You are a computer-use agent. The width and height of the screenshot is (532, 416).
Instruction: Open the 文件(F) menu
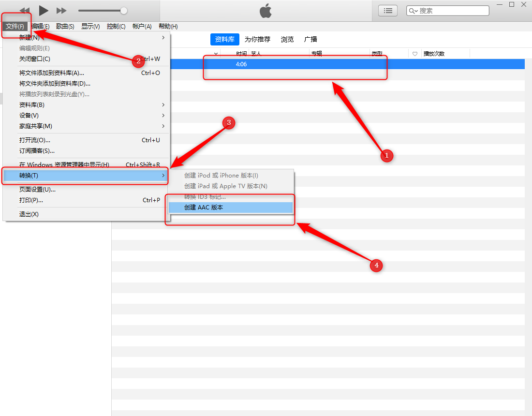click(x=15, y=27)
